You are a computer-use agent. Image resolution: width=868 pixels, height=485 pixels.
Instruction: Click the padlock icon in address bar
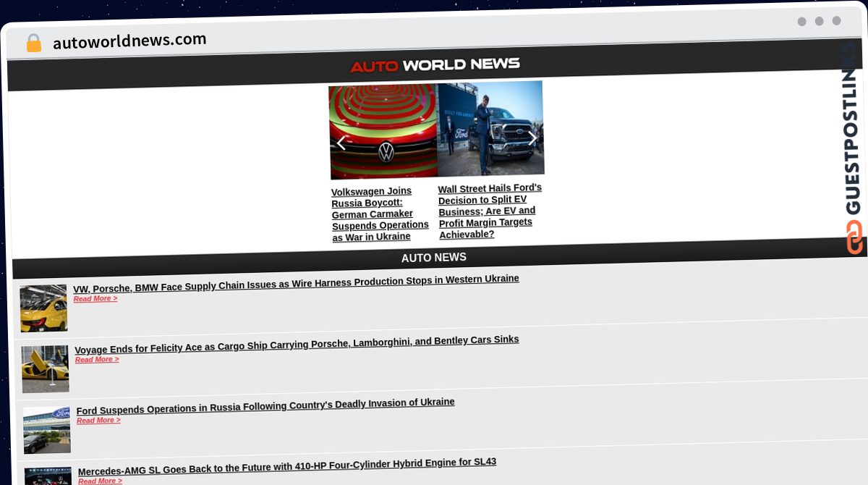tap(33, 43)
